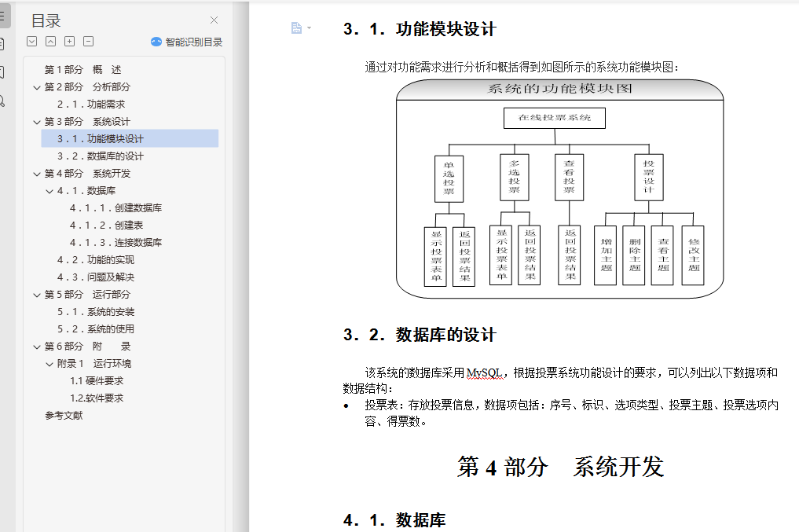Jump to 1.2.软件要求 entry
Viewport: 799px width, 532px height.
point(97,398)
